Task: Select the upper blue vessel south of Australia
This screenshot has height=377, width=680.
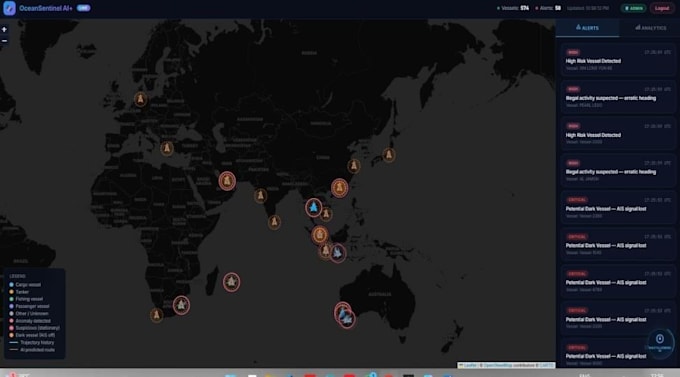Action: (342, 311)
